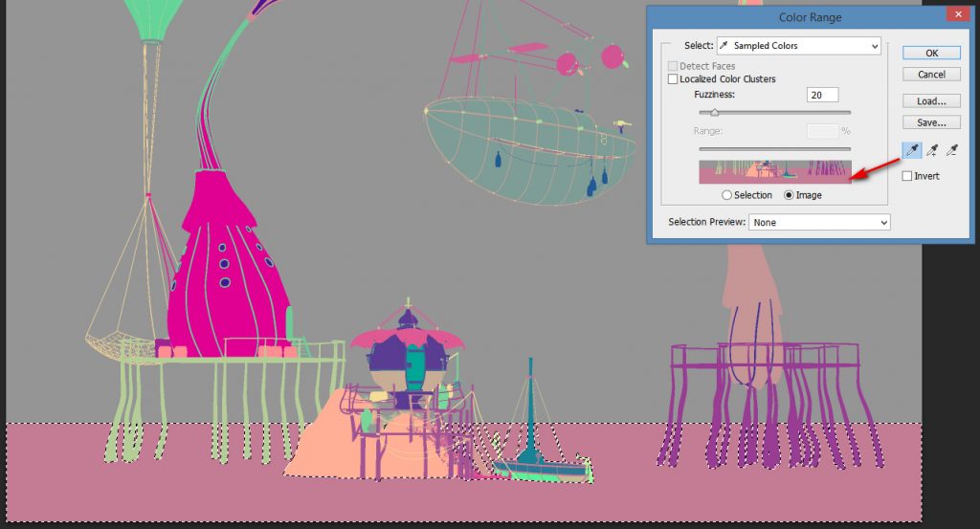Image resolution: width=980 pixels, height=529 pixels.
Task: Expand the Selection Preview dropdown
Action: 819,222
